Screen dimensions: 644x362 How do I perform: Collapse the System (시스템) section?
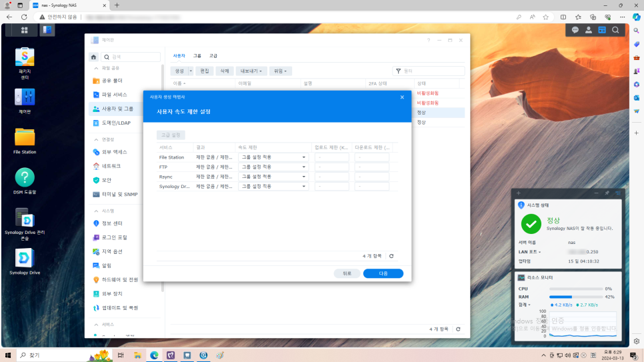click(x=96, y=211)
